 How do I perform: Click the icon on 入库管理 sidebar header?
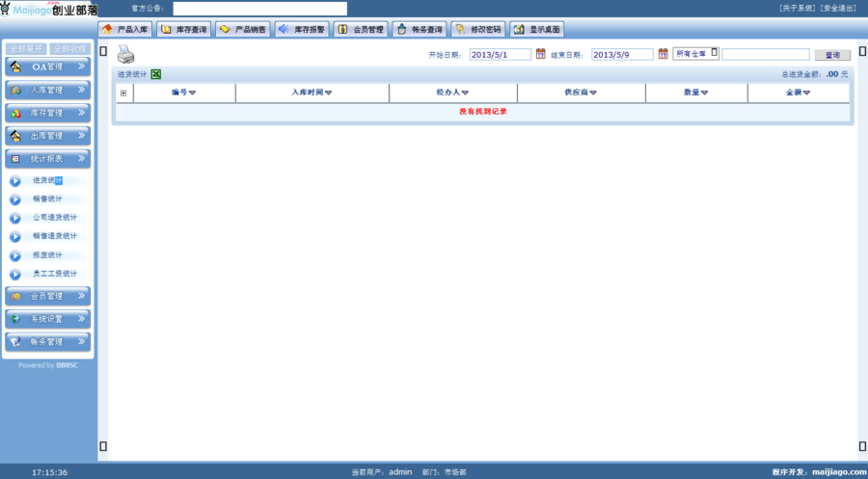pos(16,90)
